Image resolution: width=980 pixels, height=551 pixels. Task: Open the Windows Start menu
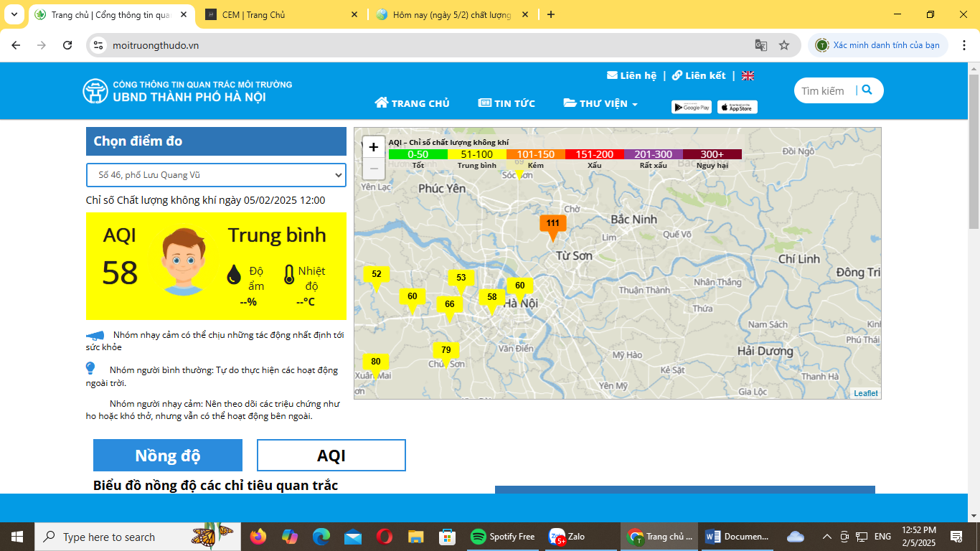point(17,537)
